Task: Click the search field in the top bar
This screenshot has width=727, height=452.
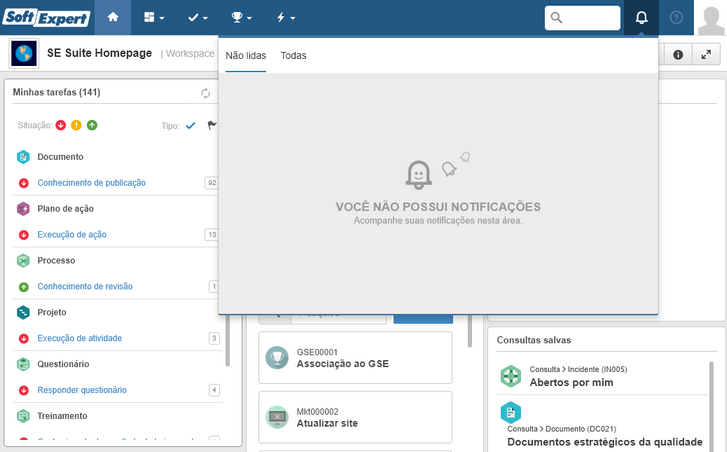Action: [582, 18]
